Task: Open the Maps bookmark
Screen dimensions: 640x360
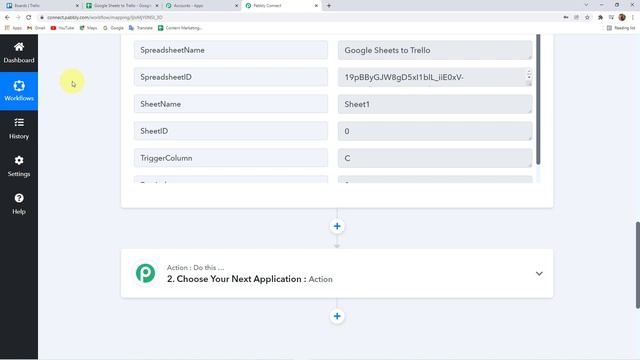Action: coord(89,28)
